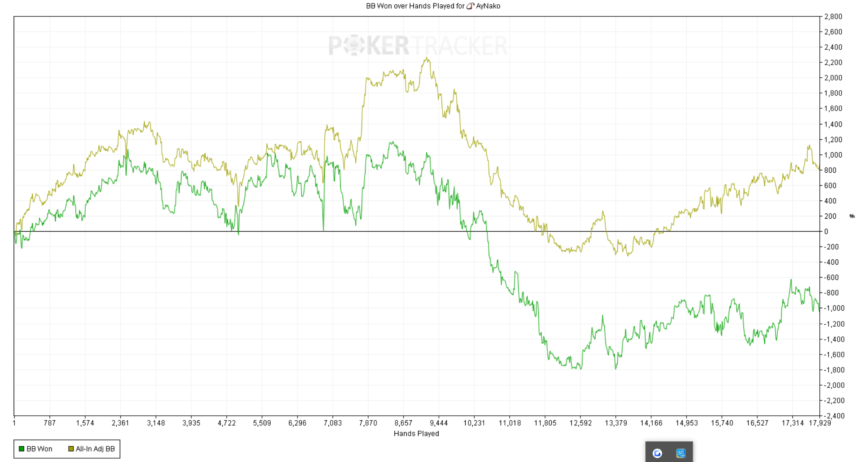Click y-axis tick label '1,400'
The image size is (868, 462).
point(833,124)
